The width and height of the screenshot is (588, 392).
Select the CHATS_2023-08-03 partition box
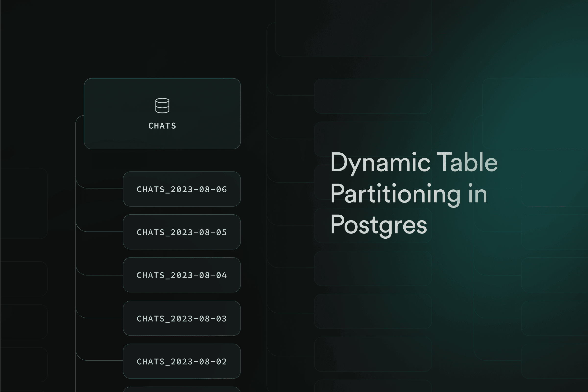pos(182,318)
